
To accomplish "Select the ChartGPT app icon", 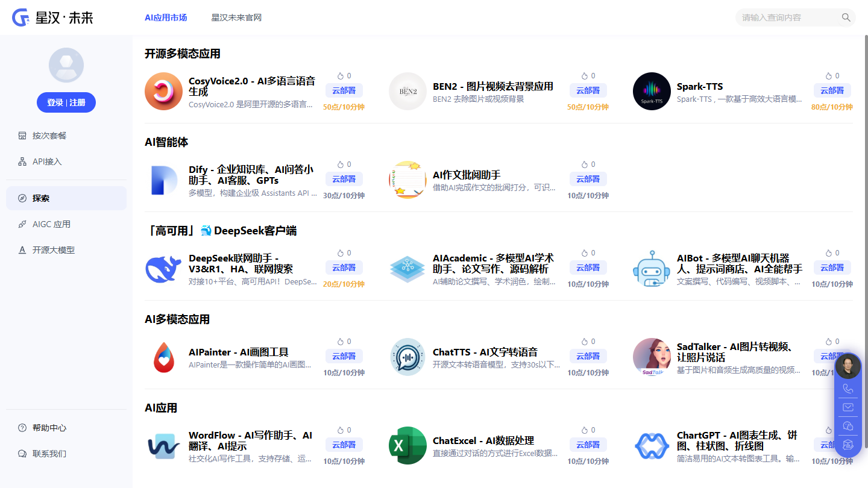I will click(x=652, y=446).
